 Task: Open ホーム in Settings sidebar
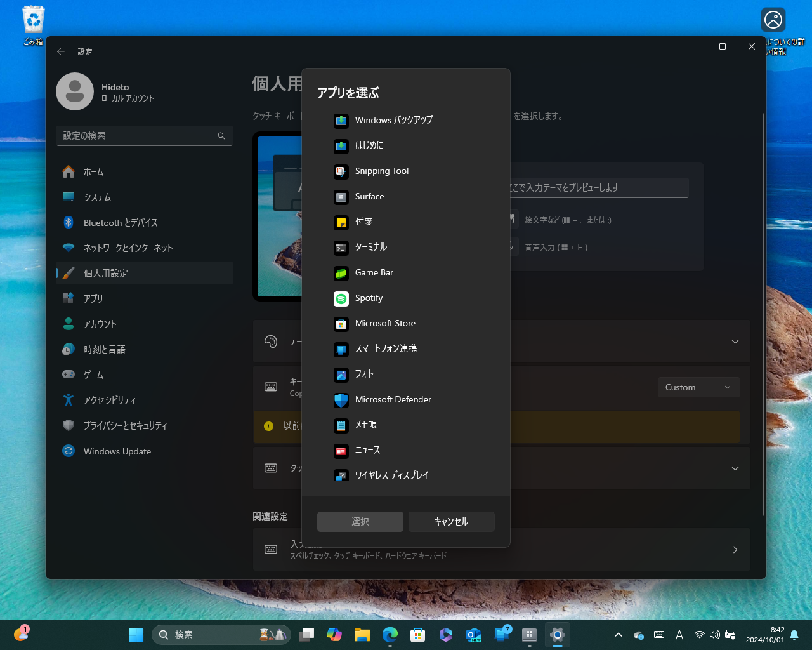145,171
